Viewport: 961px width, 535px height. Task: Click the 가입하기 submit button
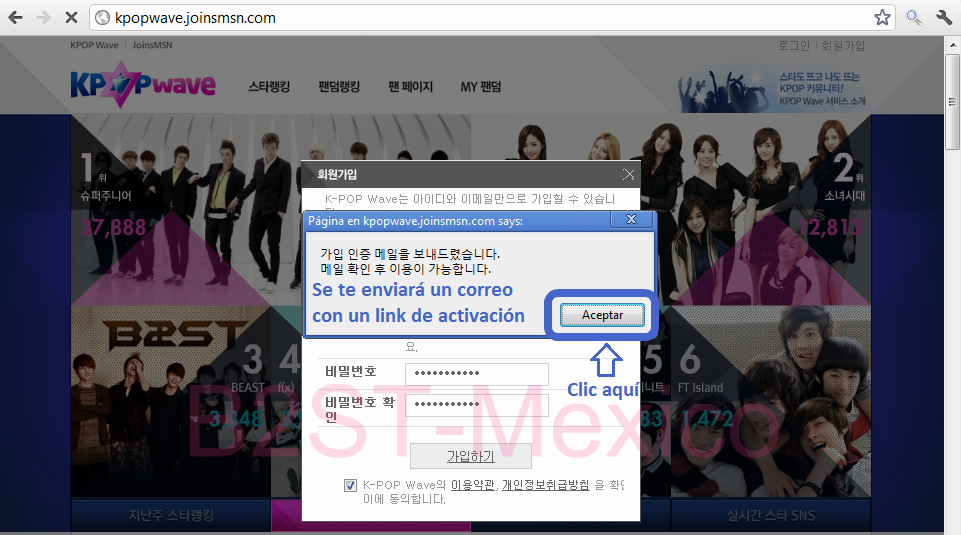(x=471, y=456)
